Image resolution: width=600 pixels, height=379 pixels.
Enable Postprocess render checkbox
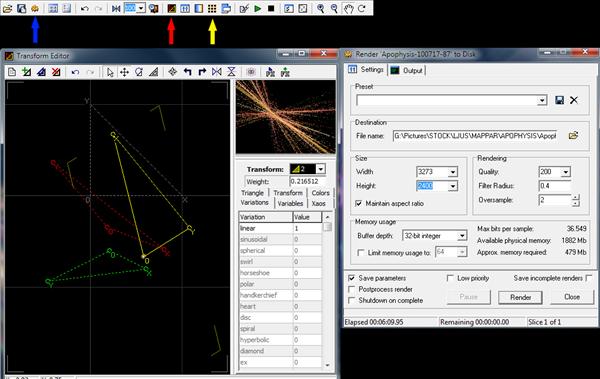click(351, 289)
